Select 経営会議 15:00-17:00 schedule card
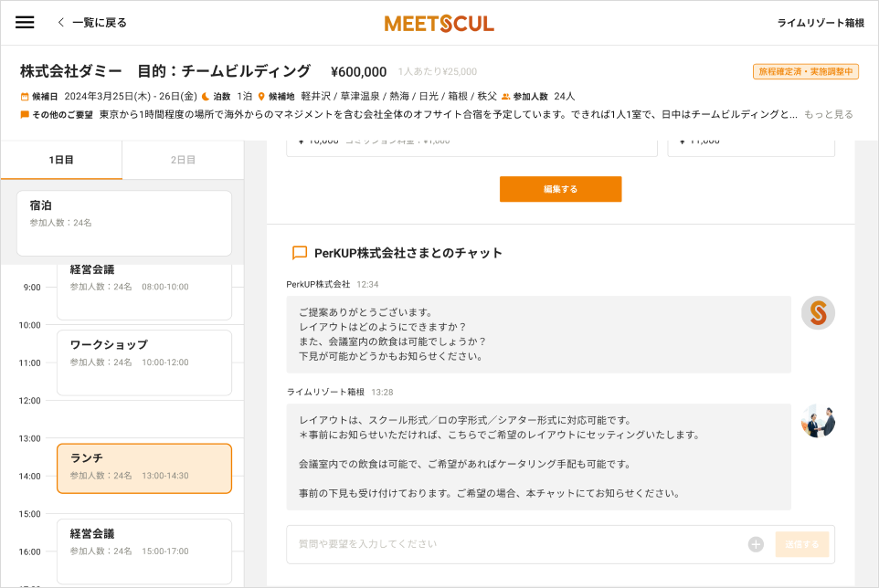 144,551
